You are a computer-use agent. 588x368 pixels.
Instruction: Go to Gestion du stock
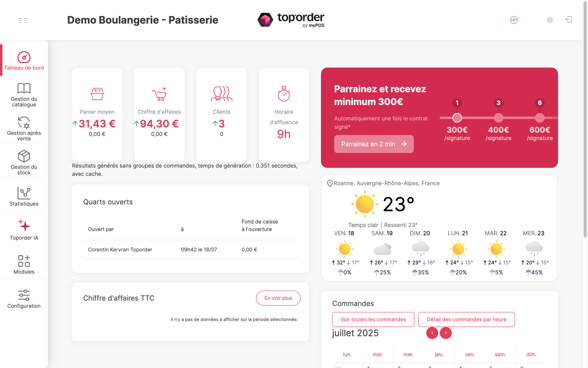click(x=24, y=162)
